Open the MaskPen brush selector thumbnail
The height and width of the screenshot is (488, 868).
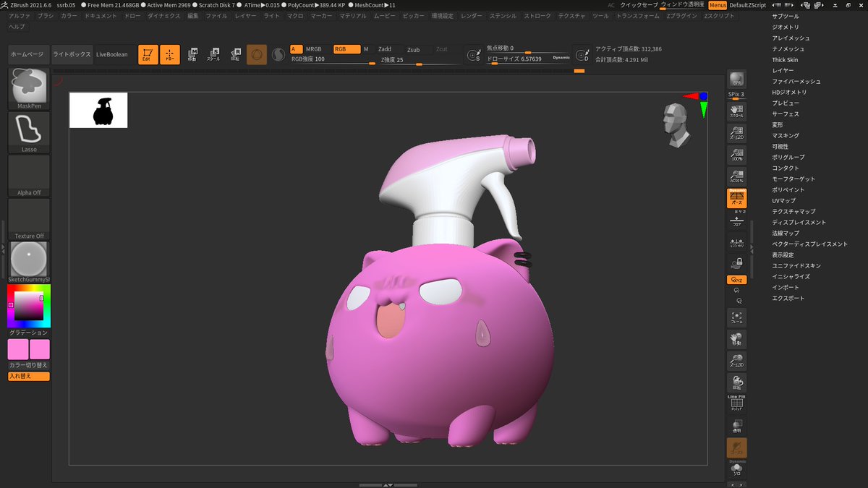[x=29, y=88]
